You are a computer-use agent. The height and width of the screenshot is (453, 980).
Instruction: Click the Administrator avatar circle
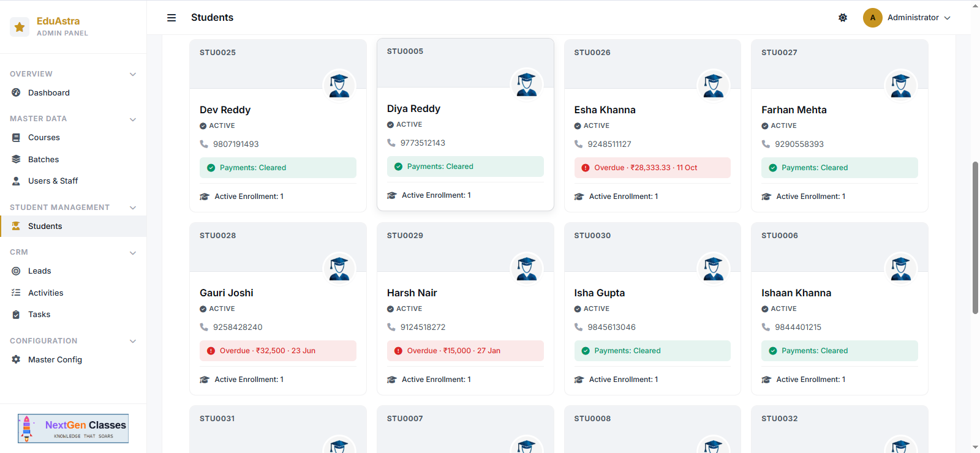coord(873,18)
